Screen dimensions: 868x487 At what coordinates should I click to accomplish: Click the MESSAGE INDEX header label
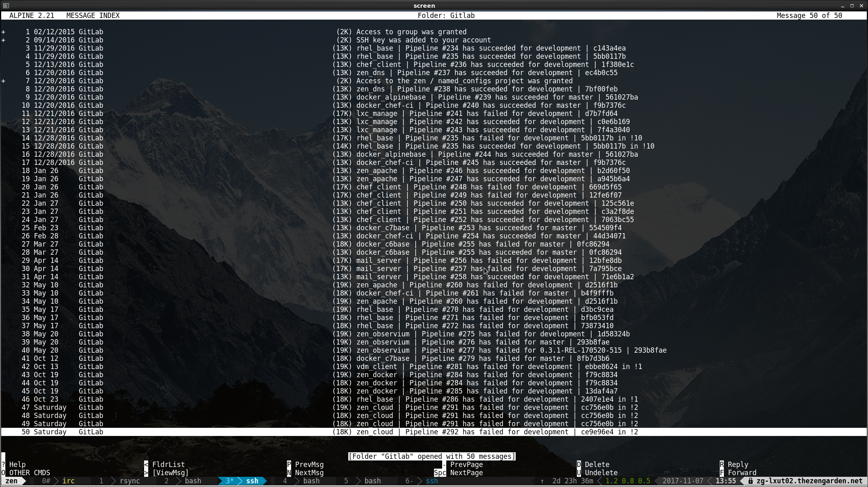tap(93, 16)
